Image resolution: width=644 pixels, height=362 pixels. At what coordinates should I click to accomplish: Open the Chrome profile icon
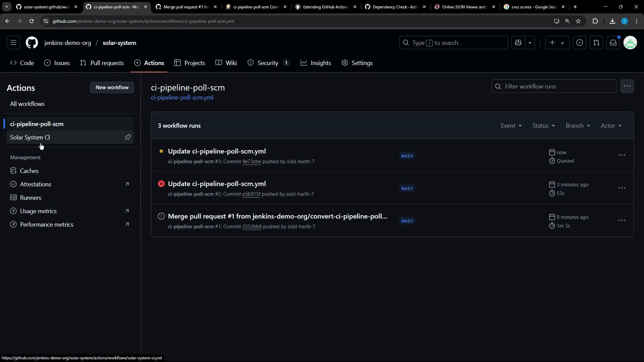pyautogui.click(x=625, y=21)
